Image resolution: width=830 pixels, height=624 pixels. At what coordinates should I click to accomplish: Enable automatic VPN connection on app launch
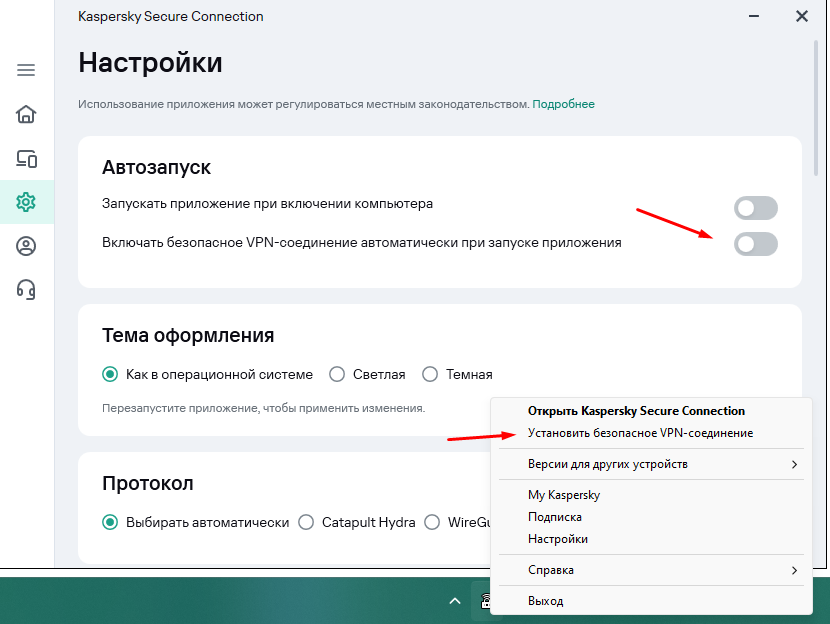click(755, 244)
